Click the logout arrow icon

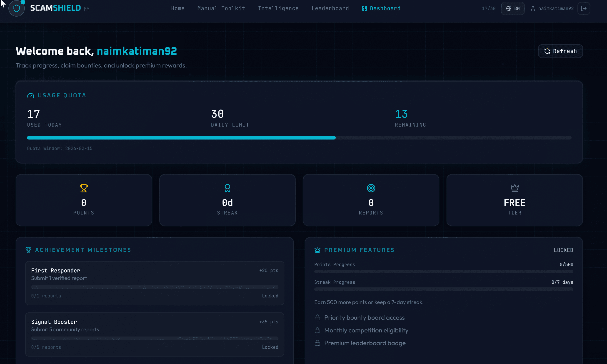tap(584, 8)
